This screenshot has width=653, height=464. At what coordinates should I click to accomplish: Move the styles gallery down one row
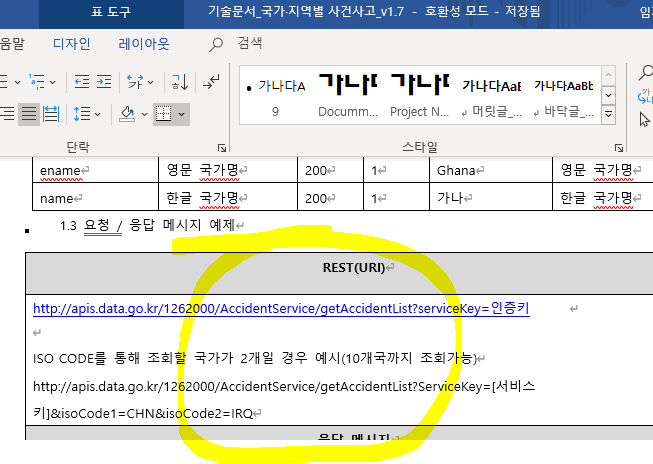(x=608, y=95)
